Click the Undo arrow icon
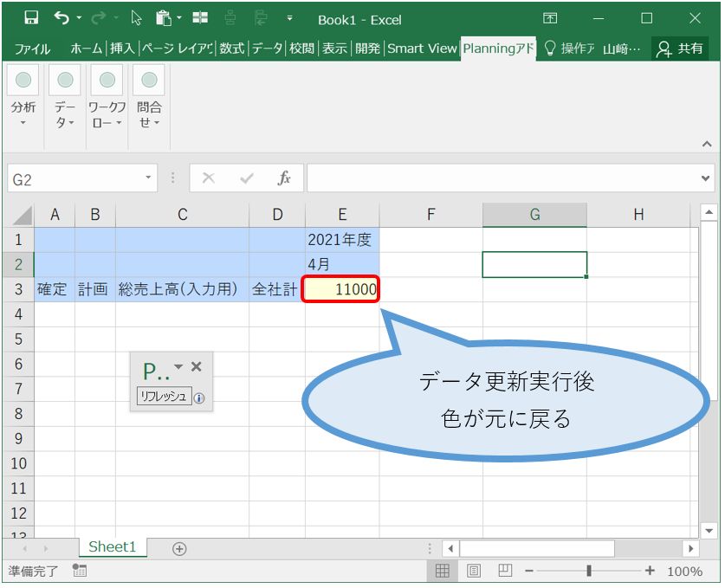 click(x=61, y=18)
